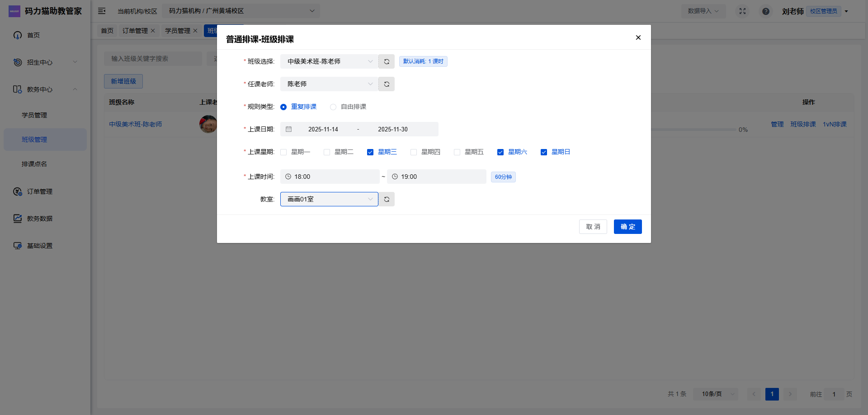This screenshot has height=415, width=868.
Task: Close the 普通排课 dialog with X
Action: coord(638,37)
